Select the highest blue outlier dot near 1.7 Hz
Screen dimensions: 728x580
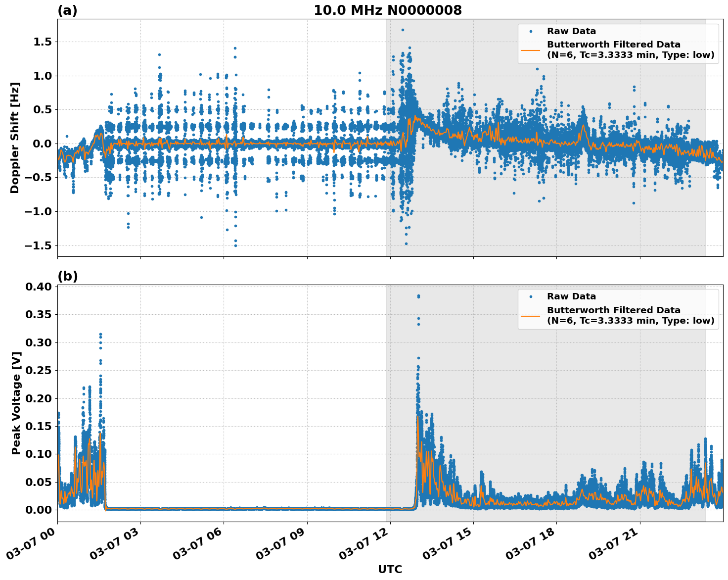403,30
